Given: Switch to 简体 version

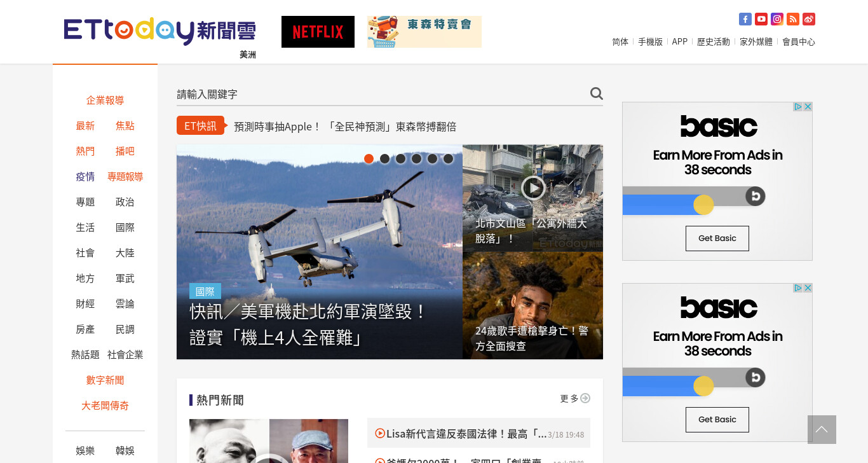Looking at the screenshot, I should pos(620,42).
